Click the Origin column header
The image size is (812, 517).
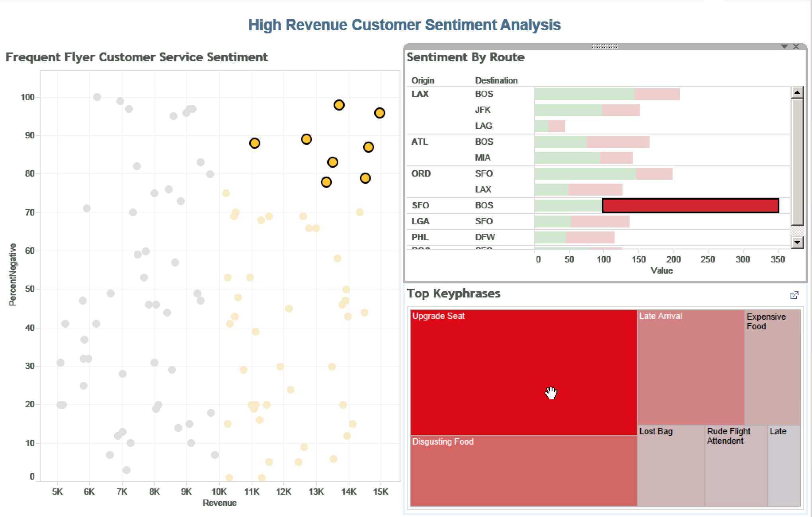tap(422, 80)
